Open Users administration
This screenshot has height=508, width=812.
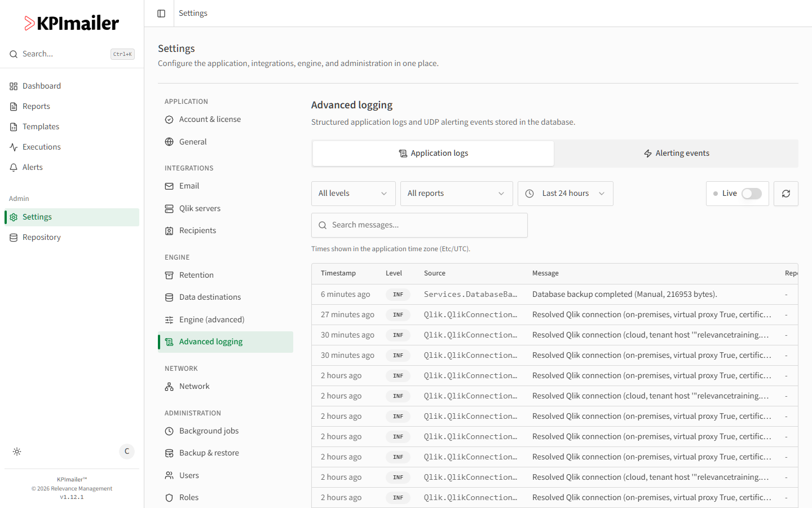pos(226,475)
